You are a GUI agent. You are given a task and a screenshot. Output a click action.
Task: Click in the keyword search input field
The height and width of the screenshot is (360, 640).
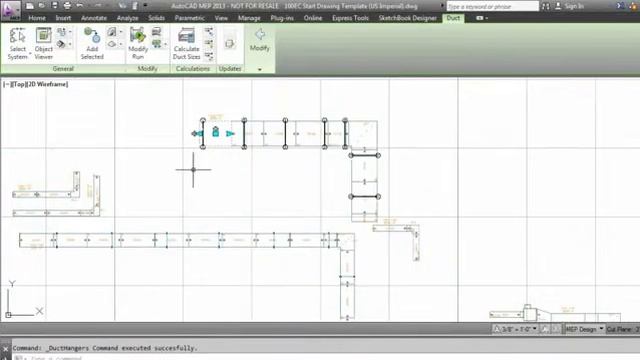[493, 7]
